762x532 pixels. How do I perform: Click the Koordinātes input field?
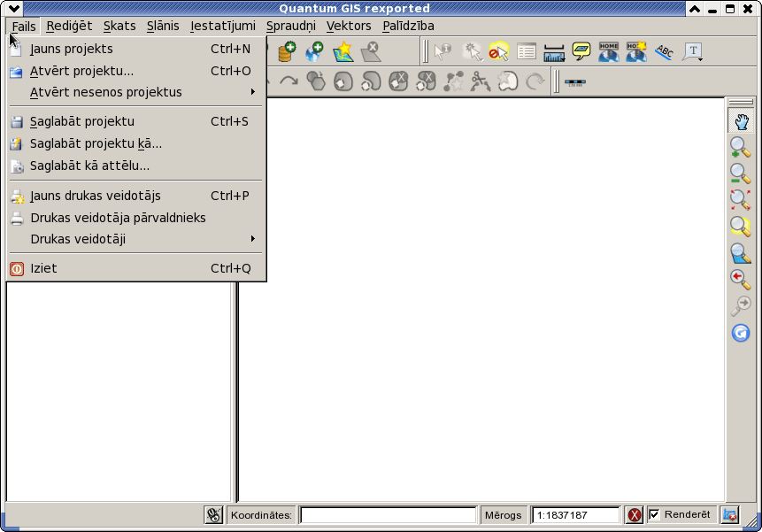tap(389, 515)
